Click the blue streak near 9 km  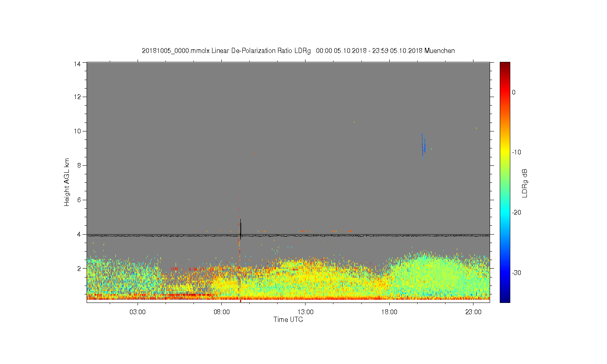click(x=423, y=146)
